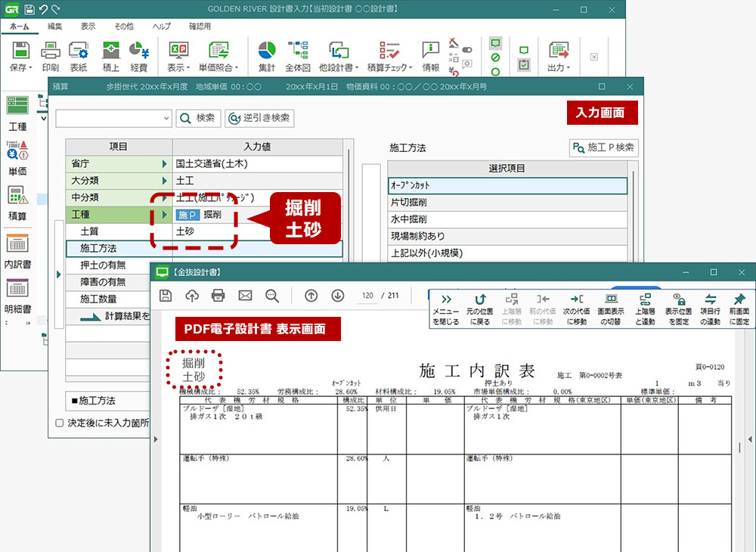Click the 他設計書 icon

[339, 50]
